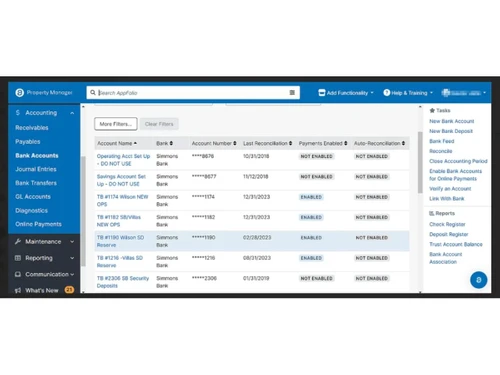Expand the Communication sidebar section

click(72, 275)
